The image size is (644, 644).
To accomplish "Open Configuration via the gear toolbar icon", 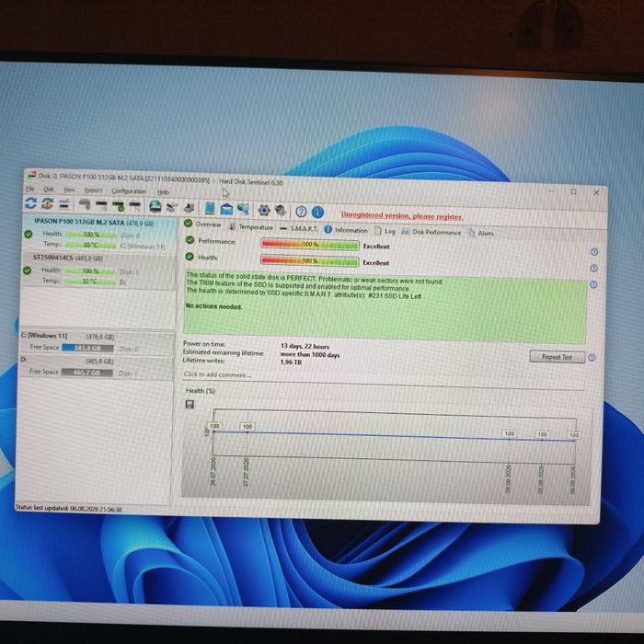I will 264,211.
